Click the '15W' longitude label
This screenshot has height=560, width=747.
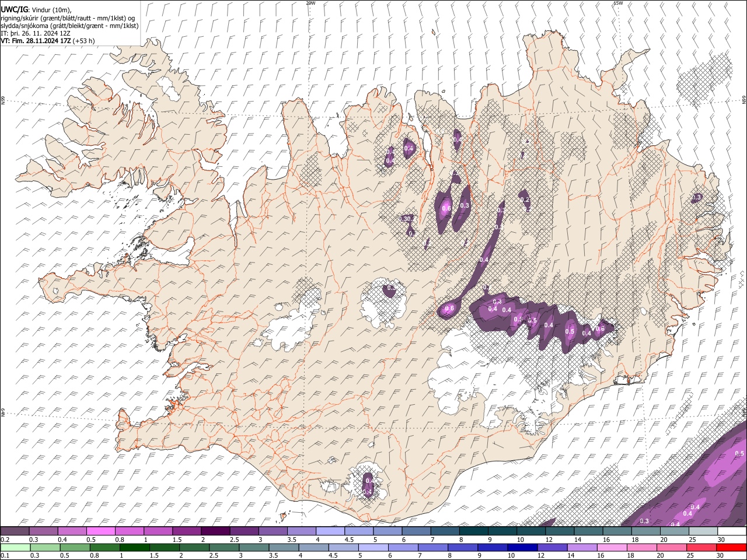point(618,3)
